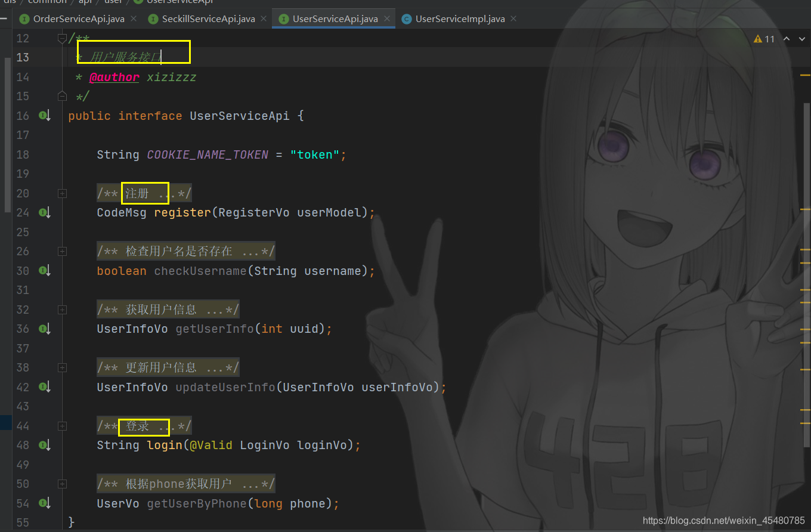The height and width of the screenshot is (532, 811).
Task: Close the UserServiceImpl.java tab
Action: pos(513,19)
